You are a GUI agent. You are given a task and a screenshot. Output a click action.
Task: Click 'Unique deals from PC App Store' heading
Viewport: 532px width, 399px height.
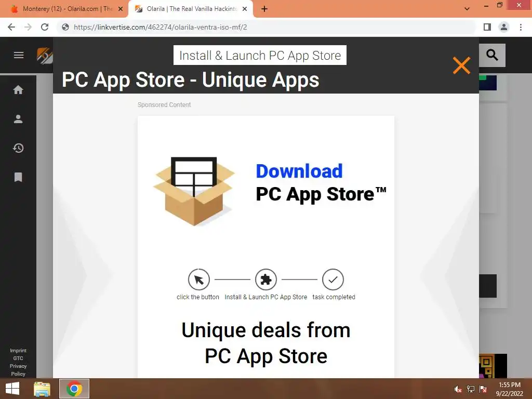click(x=266, y=343)
